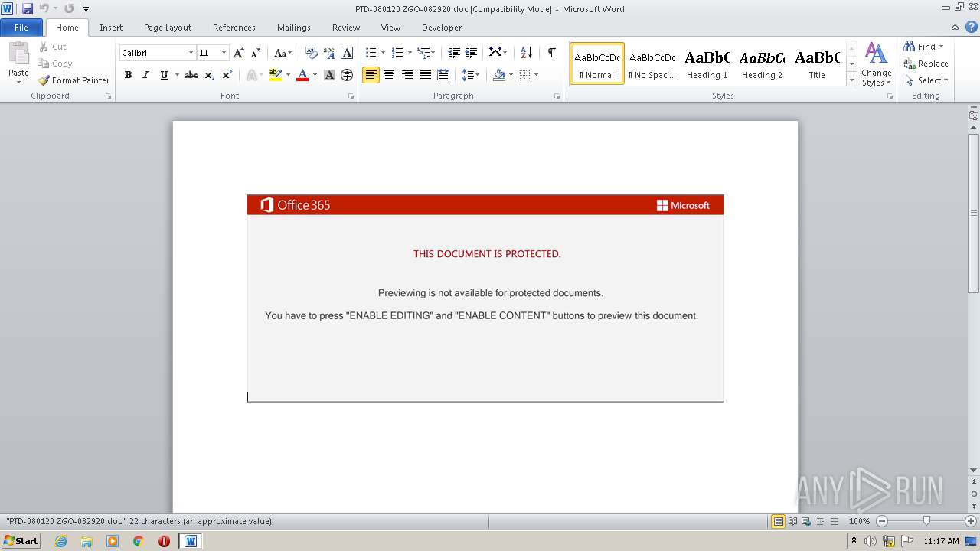
Task: Switch to the Review tab
Action: coord(346,28)
